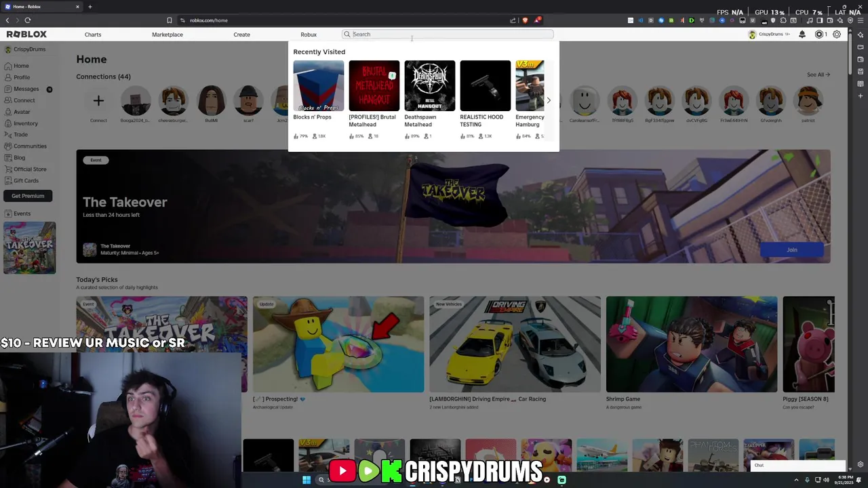Click the Windows Start button

pyautogui.click(x=307, y=480)
